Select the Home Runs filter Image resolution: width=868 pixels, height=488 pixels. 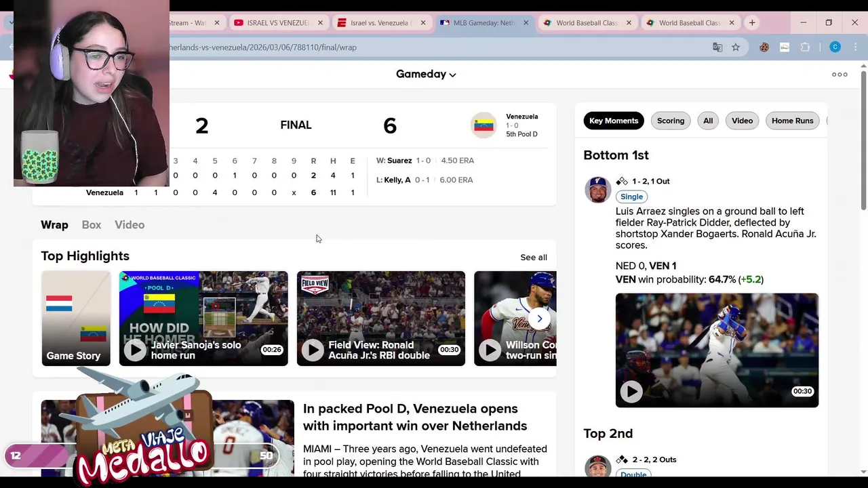792,121
